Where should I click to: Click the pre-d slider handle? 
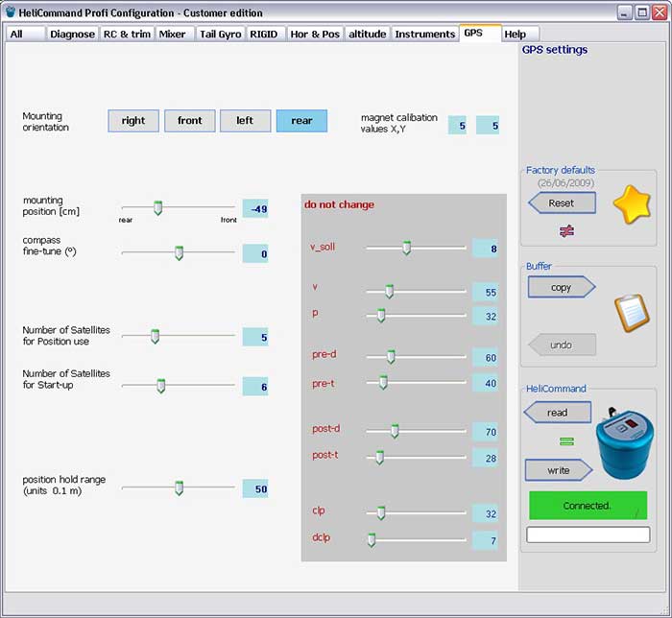point(391,357)
